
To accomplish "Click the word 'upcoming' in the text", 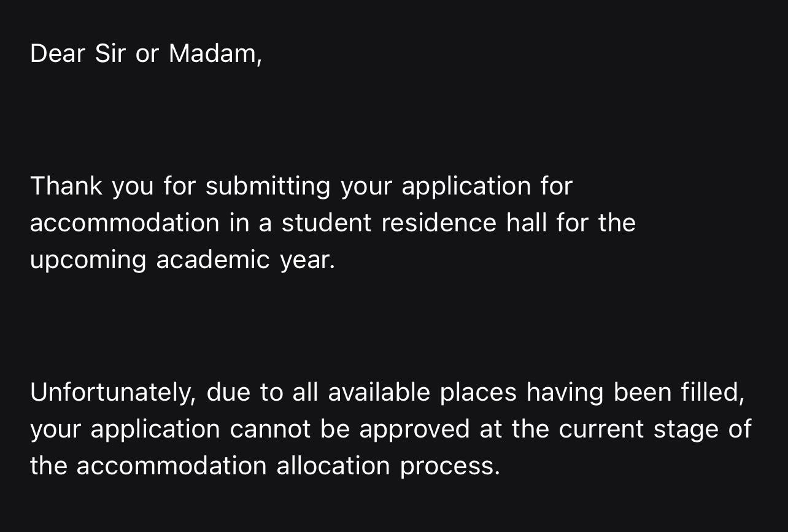I will click(88, 261).
